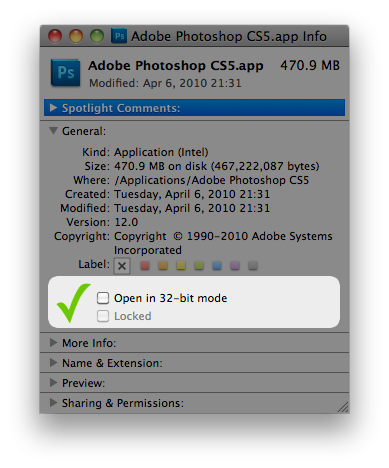The width and height of the screenshot is (389, 468).
Task: Expand the Name & Extension section
Action: 53,363
